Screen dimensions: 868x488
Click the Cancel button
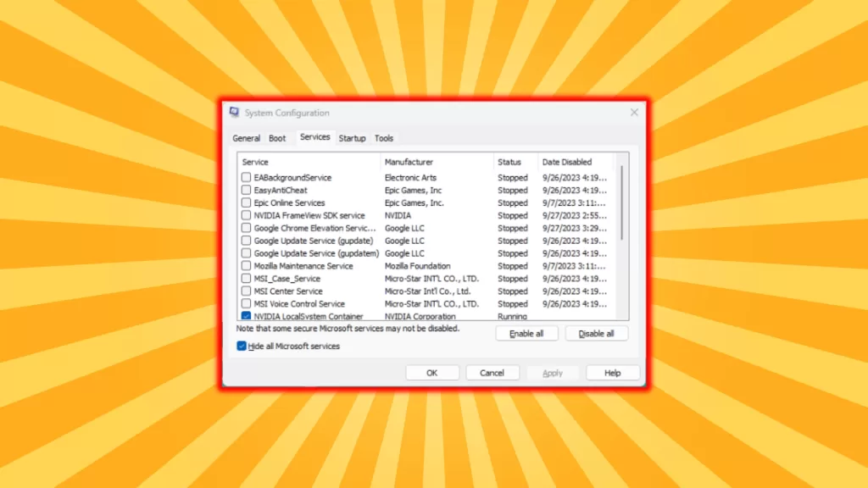pyautogui.click(x=492, y=373)
